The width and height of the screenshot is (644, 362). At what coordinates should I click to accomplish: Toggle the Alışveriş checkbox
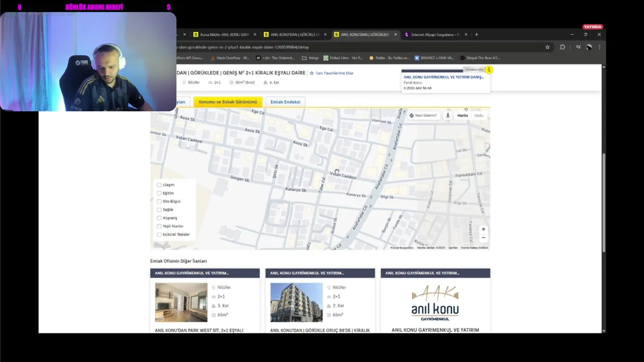point(159,218)
